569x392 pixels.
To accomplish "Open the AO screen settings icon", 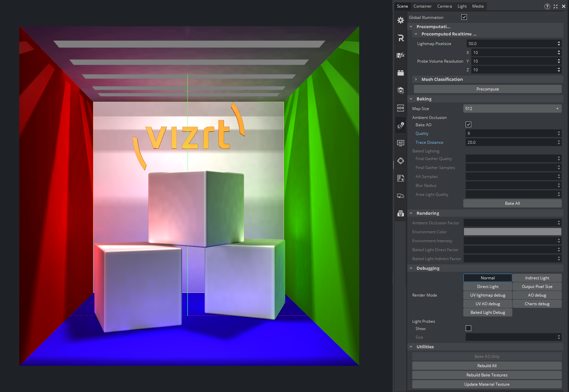I will [400, 143].
